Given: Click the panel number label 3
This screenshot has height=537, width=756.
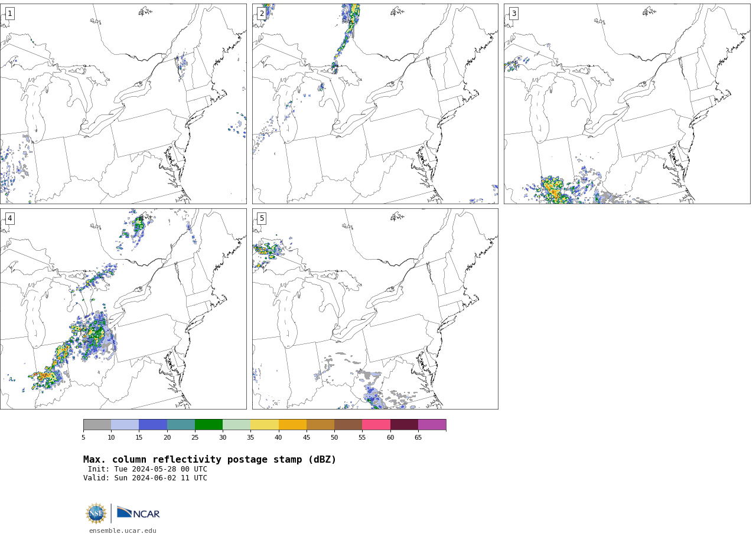Looking at the screenshot, I should coord(513,14).
